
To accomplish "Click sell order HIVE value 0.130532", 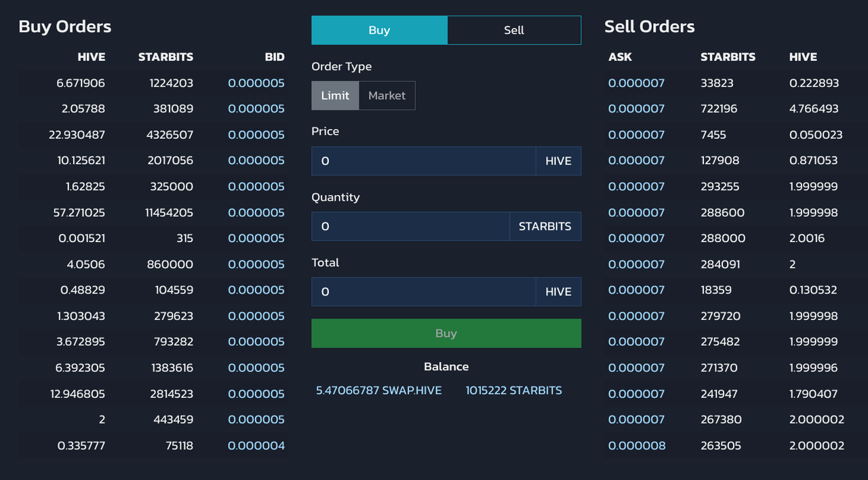I will (813, 290).
